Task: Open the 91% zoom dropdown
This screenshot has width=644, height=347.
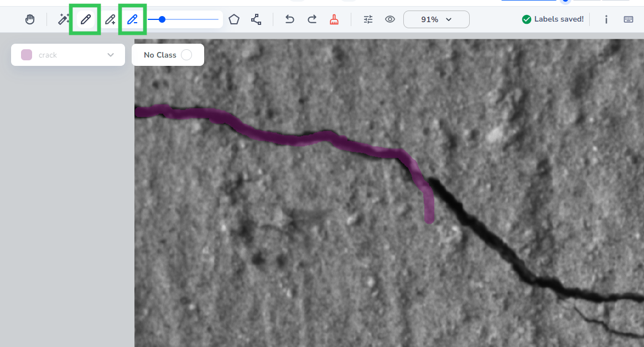Action: pyautogui.click(x=436, y=19)
